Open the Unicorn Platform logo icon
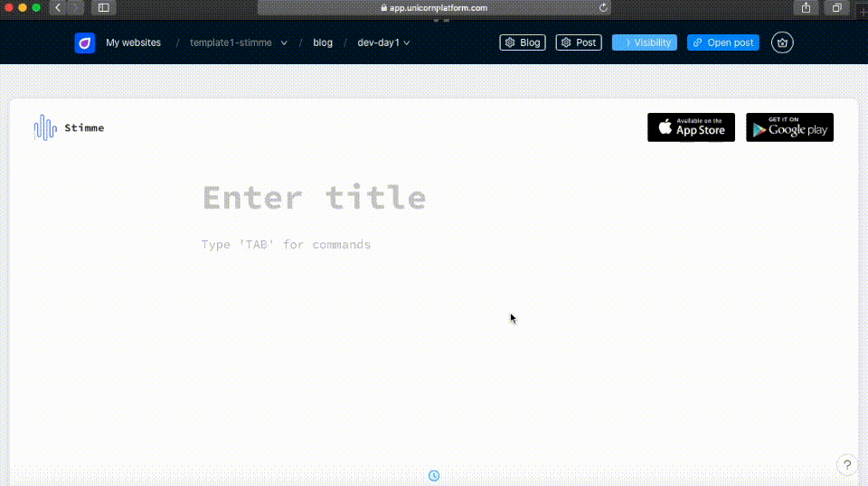The height and width of the screenshot is (486, 868). pyautogui.click(x=85, y=42)
